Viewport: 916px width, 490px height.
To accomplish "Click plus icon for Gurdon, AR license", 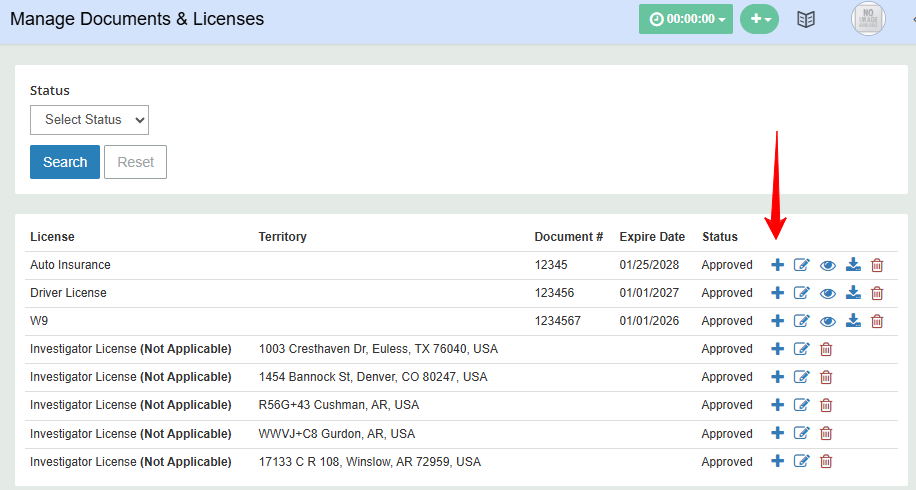I will pos(777,433).
